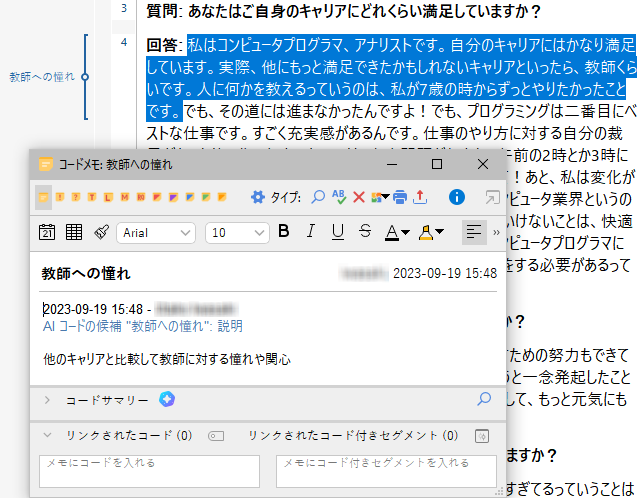
Task: Click the メモにコードを入れる field
Action: pyautogui.click(x=149, y=471)
